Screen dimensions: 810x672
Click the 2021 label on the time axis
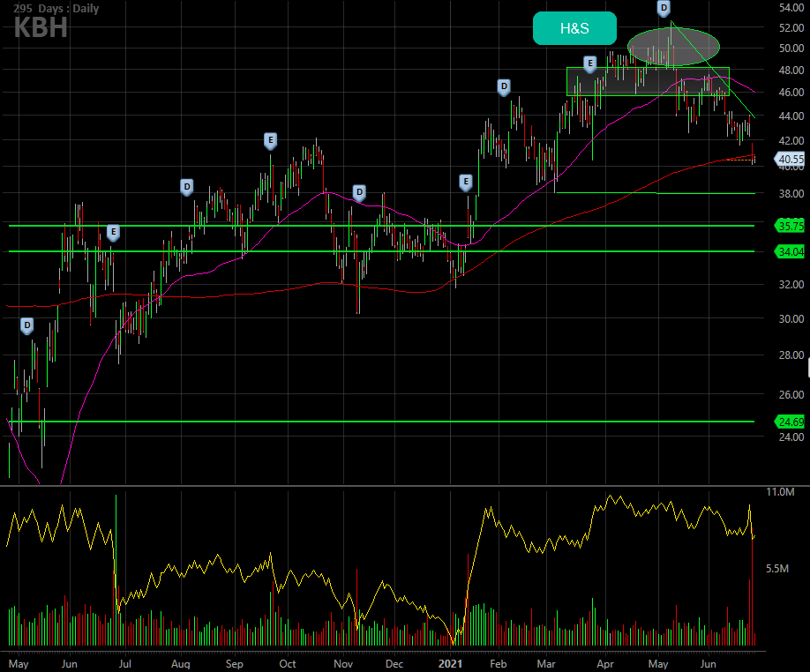(x=450, y=664)
